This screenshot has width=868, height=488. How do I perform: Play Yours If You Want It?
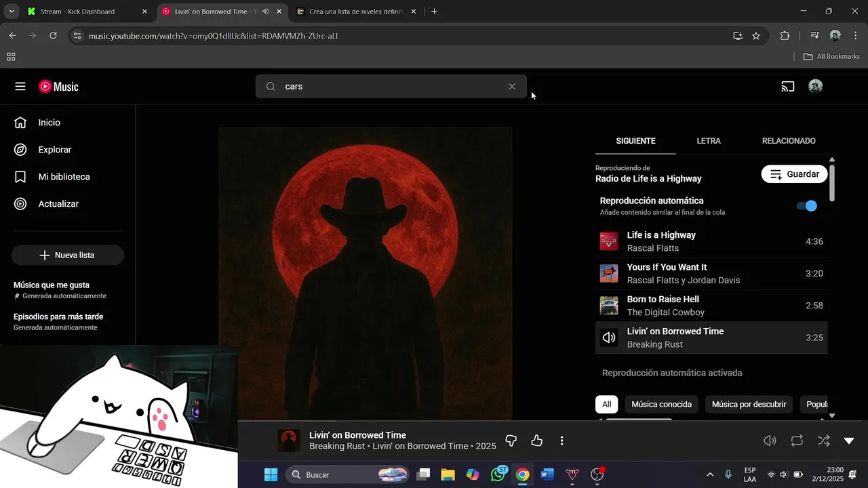(711, 274)
